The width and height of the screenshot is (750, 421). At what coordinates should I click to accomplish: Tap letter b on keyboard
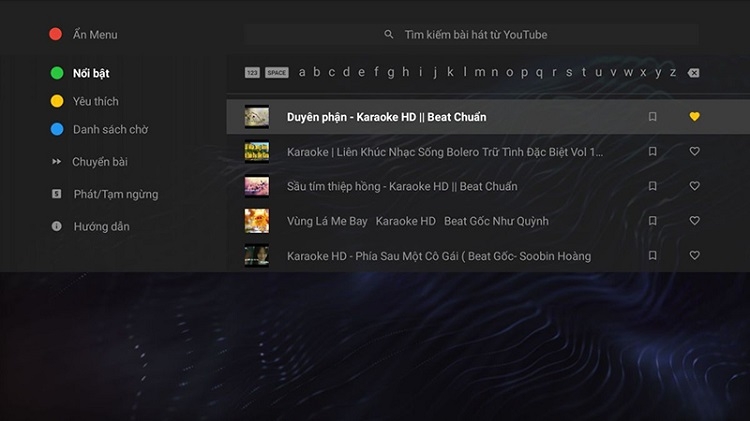[317, 72]
